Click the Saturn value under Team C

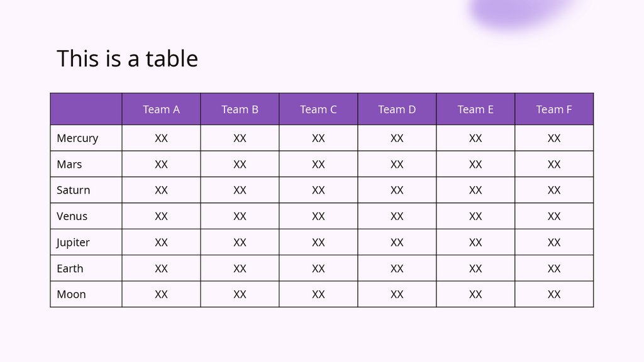[x=318, y=190]
